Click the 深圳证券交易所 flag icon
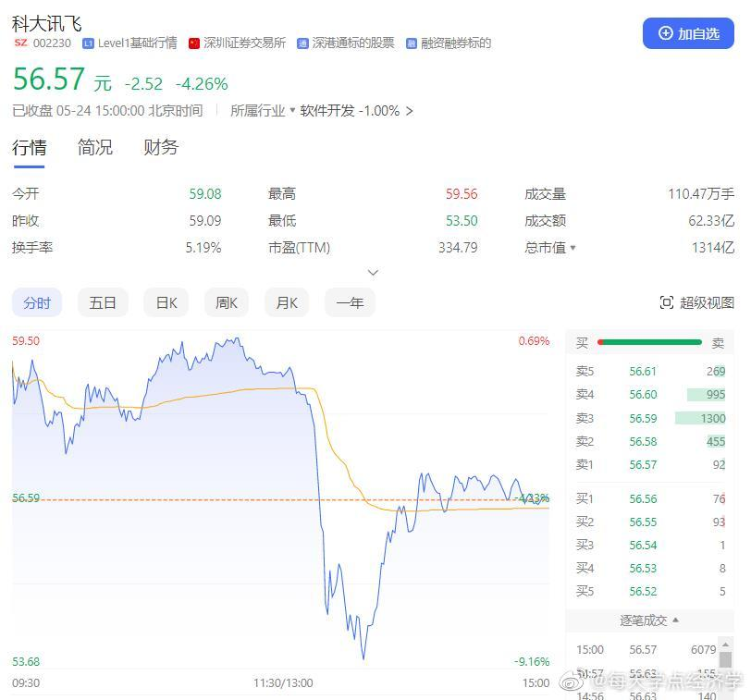The image size is (751, 700). click(194, 43)
